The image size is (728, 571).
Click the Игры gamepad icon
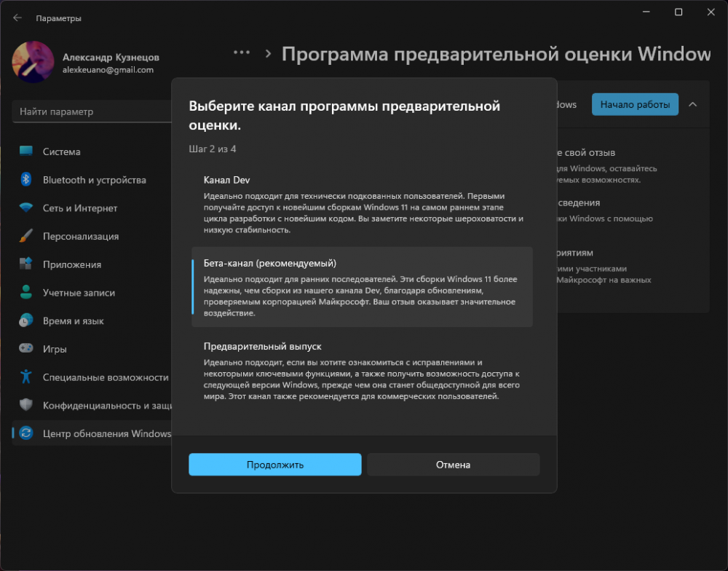(x=26, y=348)
